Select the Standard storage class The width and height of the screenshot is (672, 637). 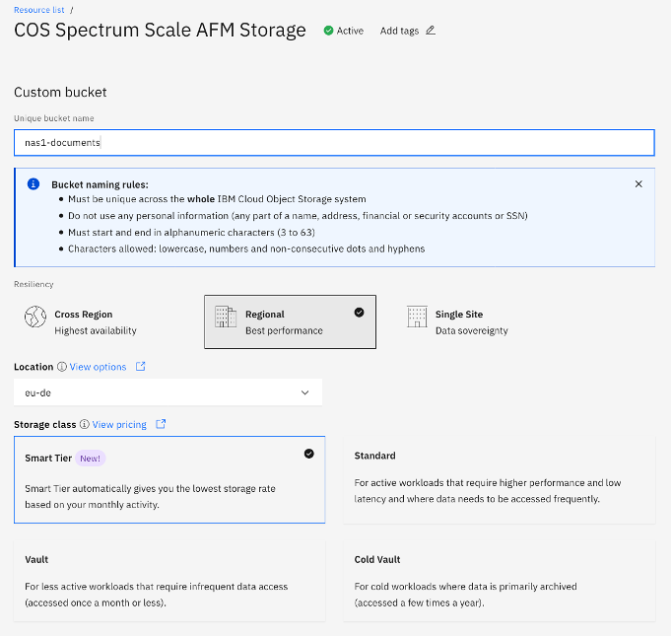point(500,479)
